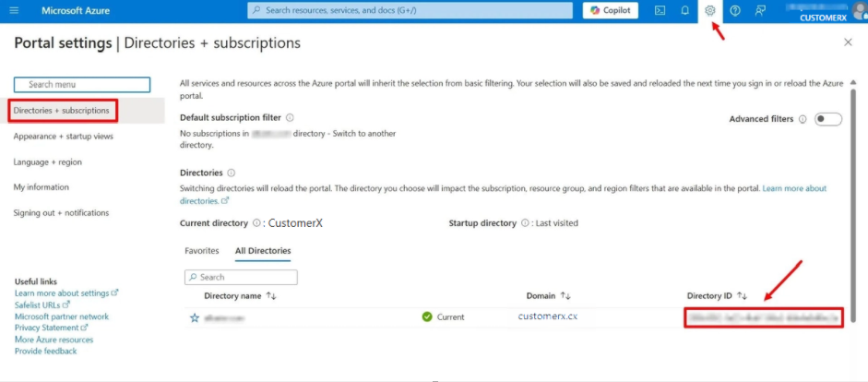Open Language + region settings
Viewport: 868px width, 382px height.
(48, 162)
